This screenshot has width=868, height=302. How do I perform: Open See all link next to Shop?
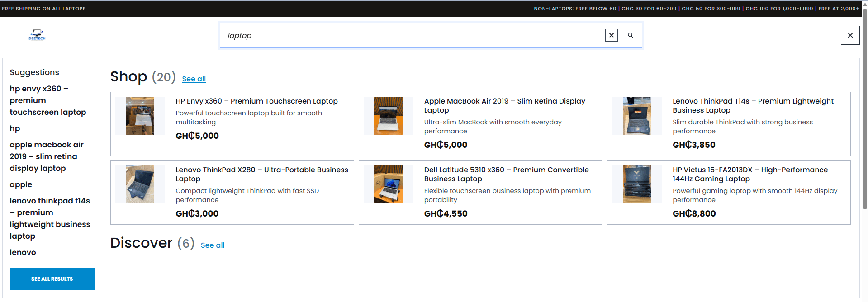click(194, 79)
